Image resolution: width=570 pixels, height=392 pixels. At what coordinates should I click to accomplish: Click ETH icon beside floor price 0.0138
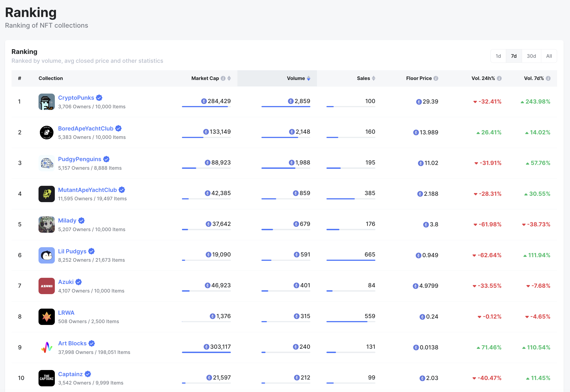tap(416, 347)
